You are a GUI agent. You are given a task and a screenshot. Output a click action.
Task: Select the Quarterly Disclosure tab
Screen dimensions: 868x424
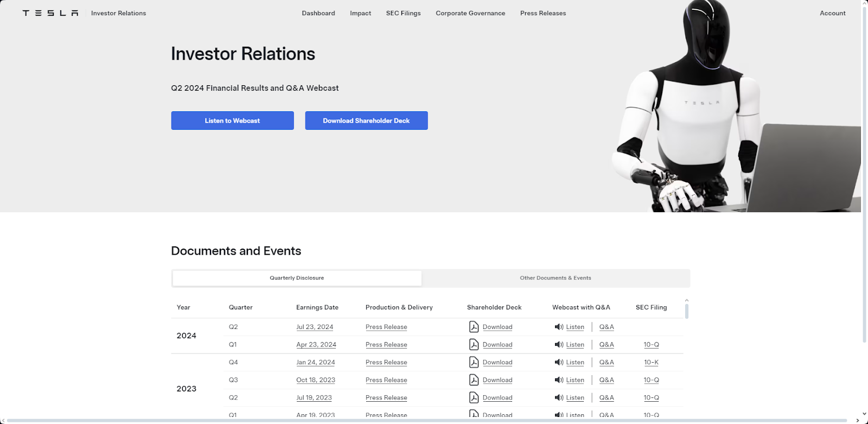click(x=297, y=278)
